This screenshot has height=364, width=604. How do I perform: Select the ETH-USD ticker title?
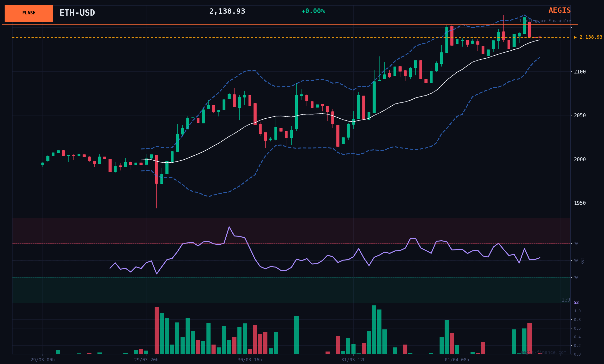click(77, 13)
